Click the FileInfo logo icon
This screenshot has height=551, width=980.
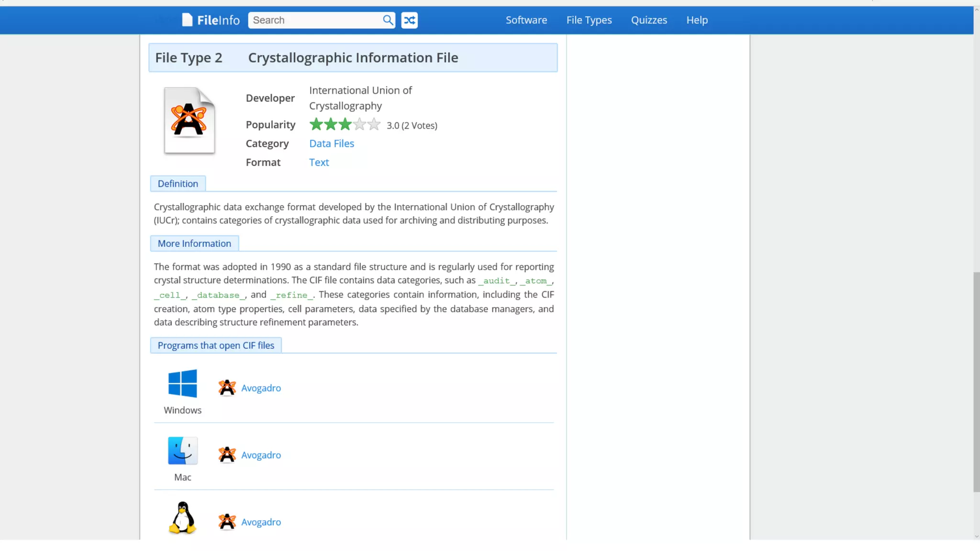tap(187, 20)
